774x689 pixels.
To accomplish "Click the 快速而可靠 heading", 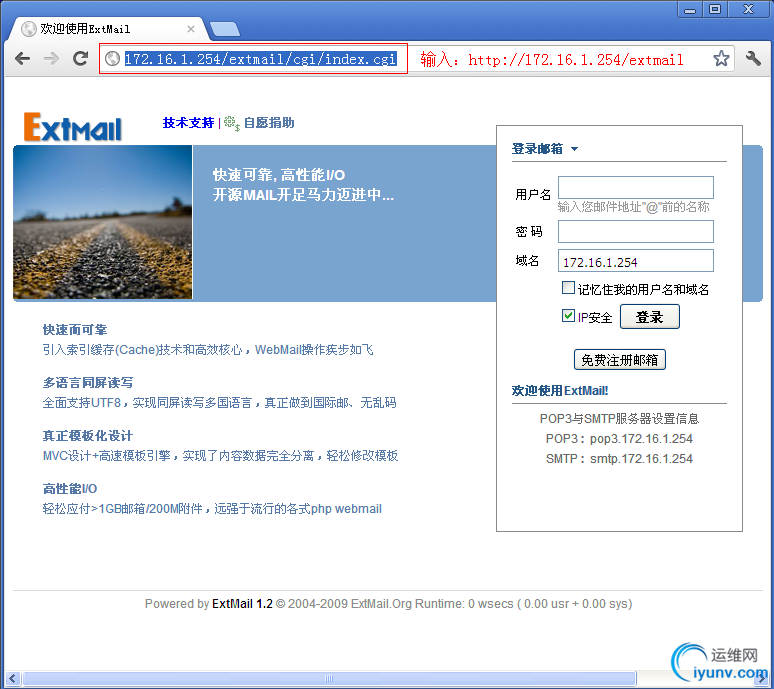I will pos(75,330).
